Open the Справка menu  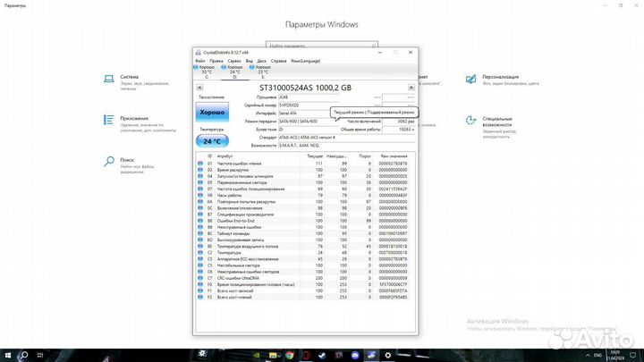(x=278, y=61)
